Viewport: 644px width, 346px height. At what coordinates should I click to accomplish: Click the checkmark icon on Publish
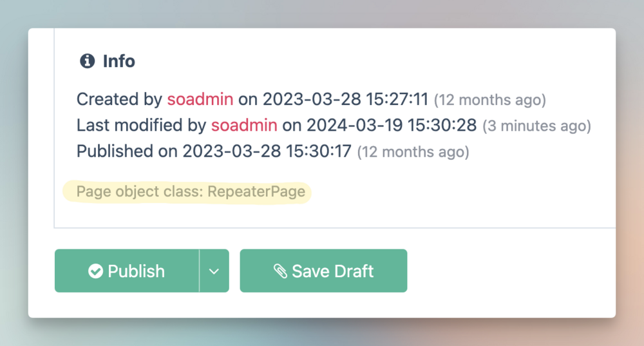[95, 271]
